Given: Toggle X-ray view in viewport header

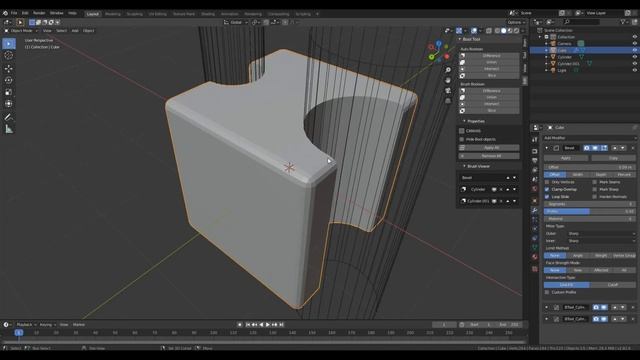Looking at the screenshot, I should 489,31.
